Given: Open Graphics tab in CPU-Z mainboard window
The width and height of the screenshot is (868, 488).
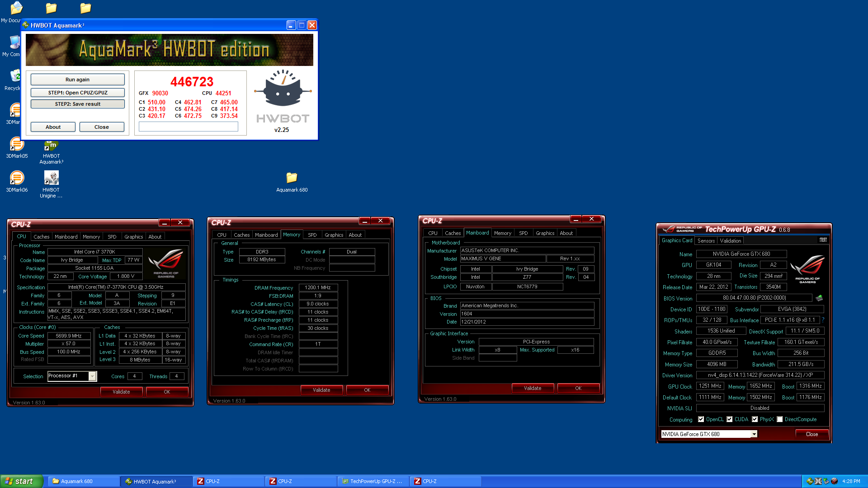Looking at the screenshot, I should pyautogui.click(x=545, y=233).
